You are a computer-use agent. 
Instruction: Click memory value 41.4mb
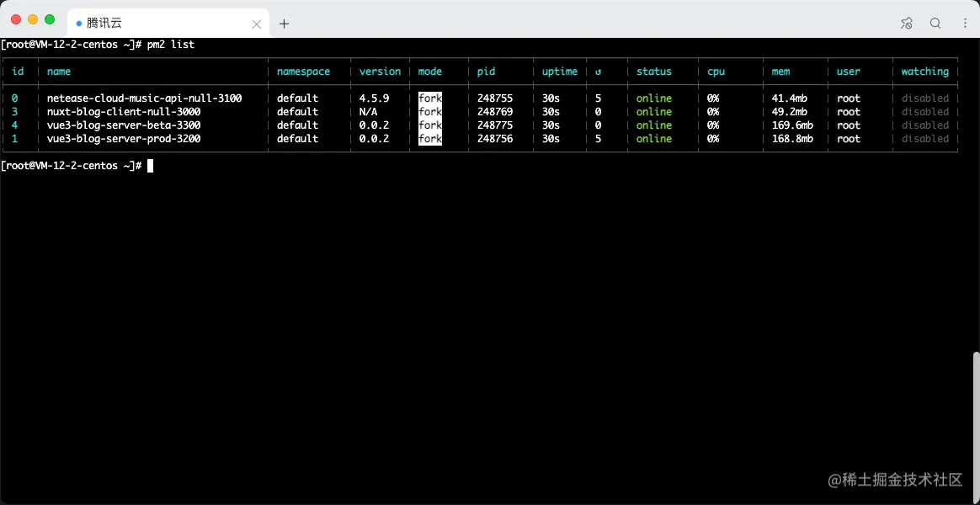[790, 98]
